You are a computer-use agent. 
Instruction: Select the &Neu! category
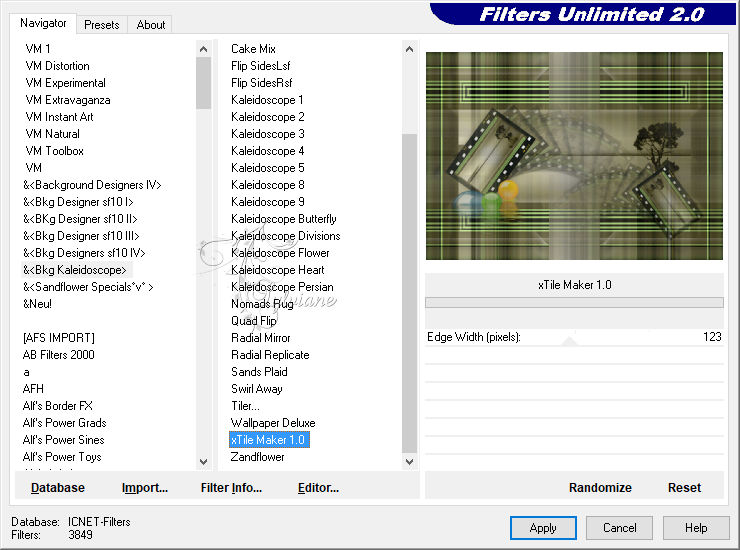37,304
